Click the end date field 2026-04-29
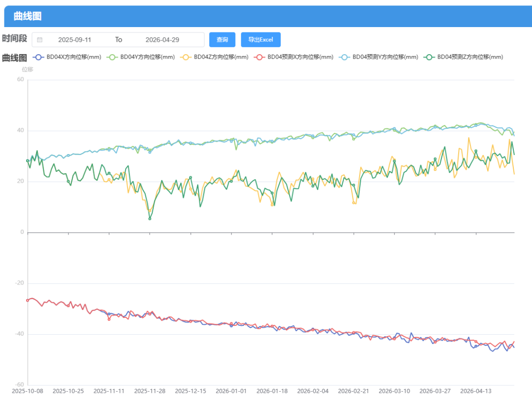Viewport: 532px width, 408px height. pyautogui.click(x=162, y=40)
